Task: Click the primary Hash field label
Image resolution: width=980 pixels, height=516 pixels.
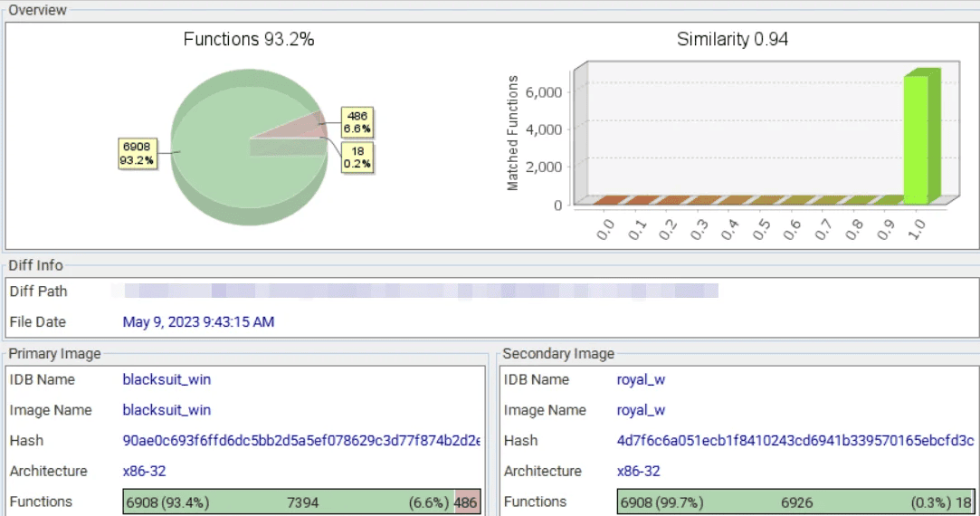Action: 26,441
